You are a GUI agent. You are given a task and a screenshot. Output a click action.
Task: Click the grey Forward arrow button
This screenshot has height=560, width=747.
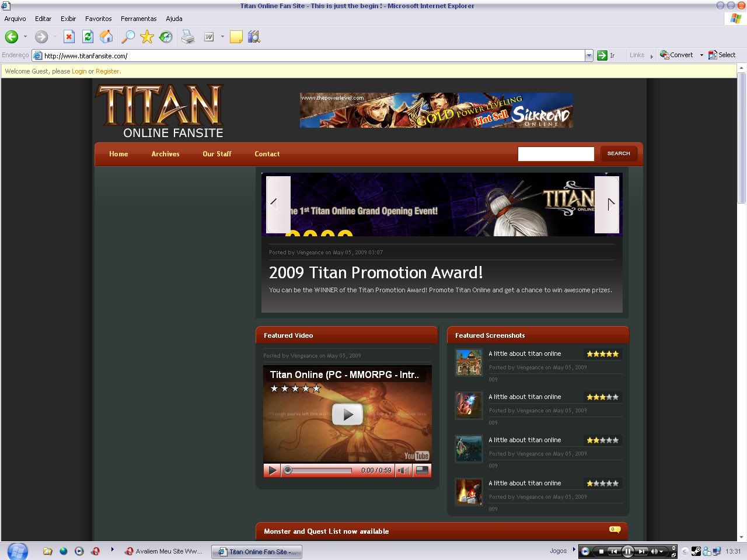[x=41, y=37]
